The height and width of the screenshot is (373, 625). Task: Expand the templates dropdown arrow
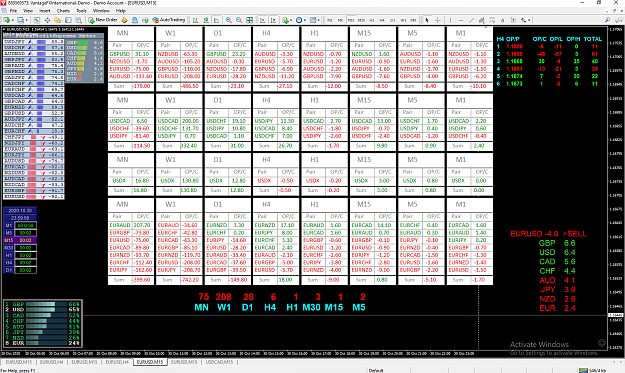(319, 20)
